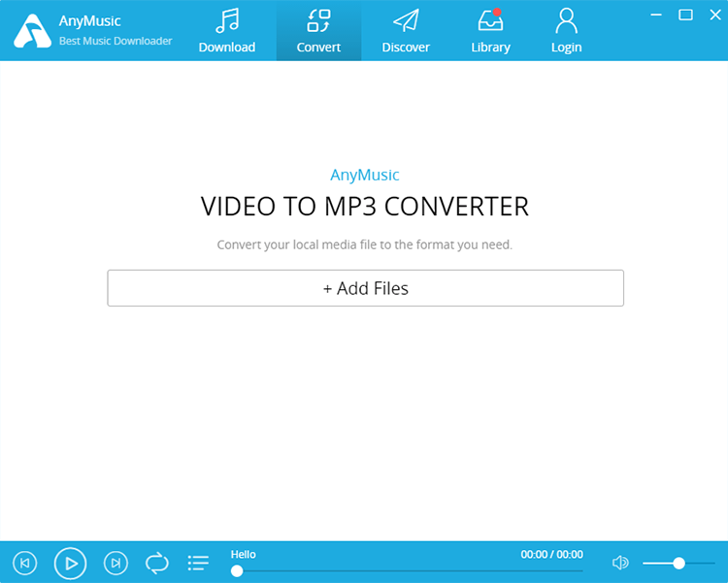Toggle the repeat loop mode
The width and height of the screenshot is (728, 583).
click(x=157, y=563)
